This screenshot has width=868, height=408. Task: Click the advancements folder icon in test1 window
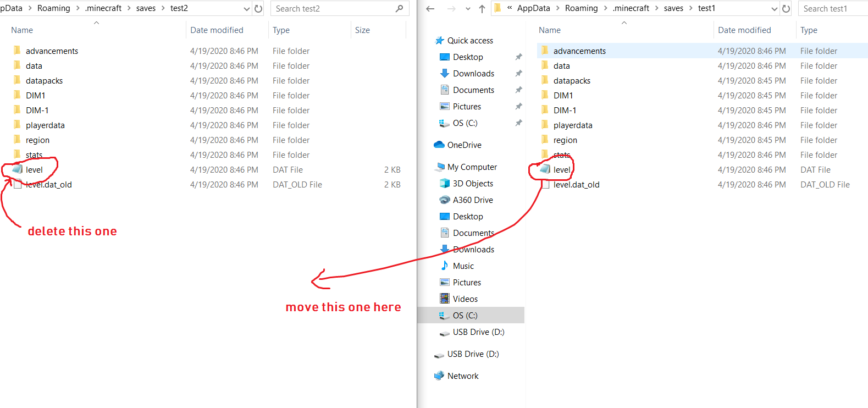[545, 51]
